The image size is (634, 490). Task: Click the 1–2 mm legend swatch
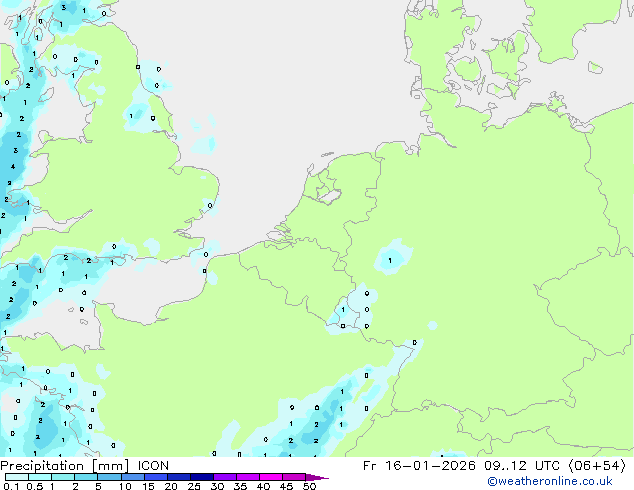(63, 477)
